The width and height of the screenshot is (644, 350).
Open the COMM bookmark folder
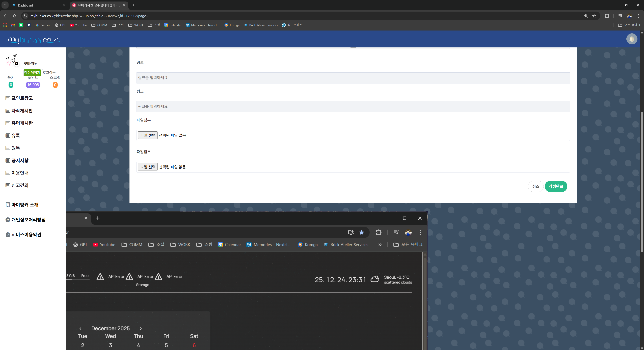[x=99, y=25]
